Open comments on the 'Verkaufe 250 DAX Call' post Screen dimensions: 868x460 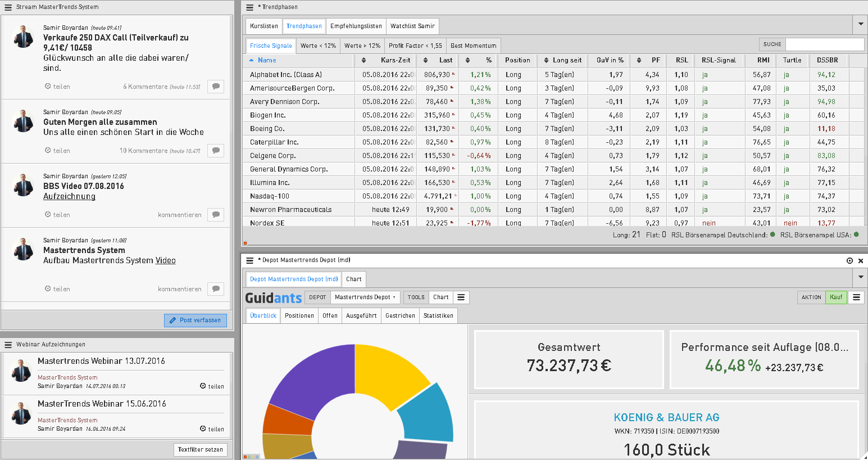(216, 86)
